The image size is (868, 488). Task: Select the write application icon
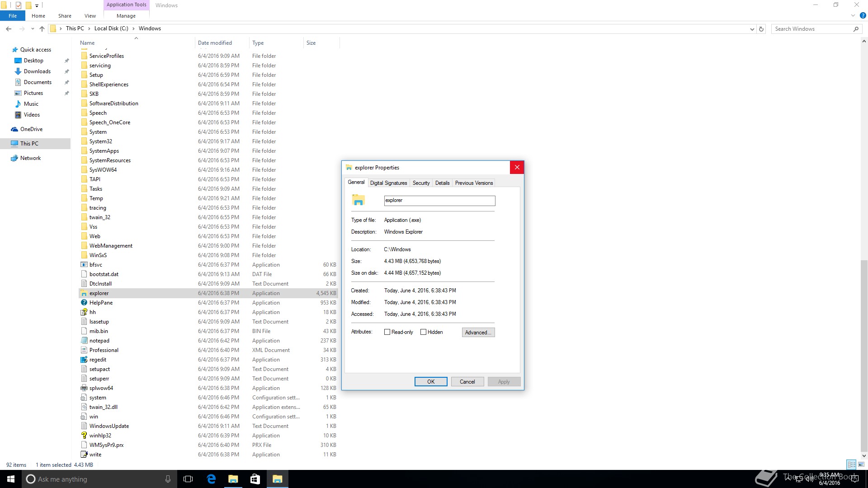[x=84, y=455]
